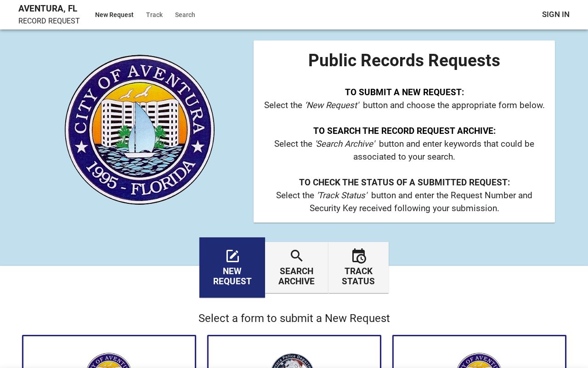
Task: Open the New Request nav tab
Action: tap(114, 15)
